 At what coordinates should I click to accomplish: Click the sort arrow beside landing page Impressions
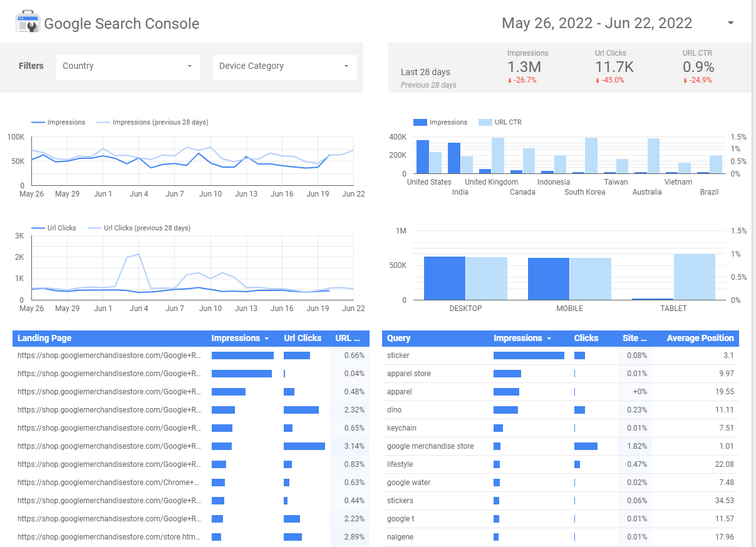[x=267, y=339]
